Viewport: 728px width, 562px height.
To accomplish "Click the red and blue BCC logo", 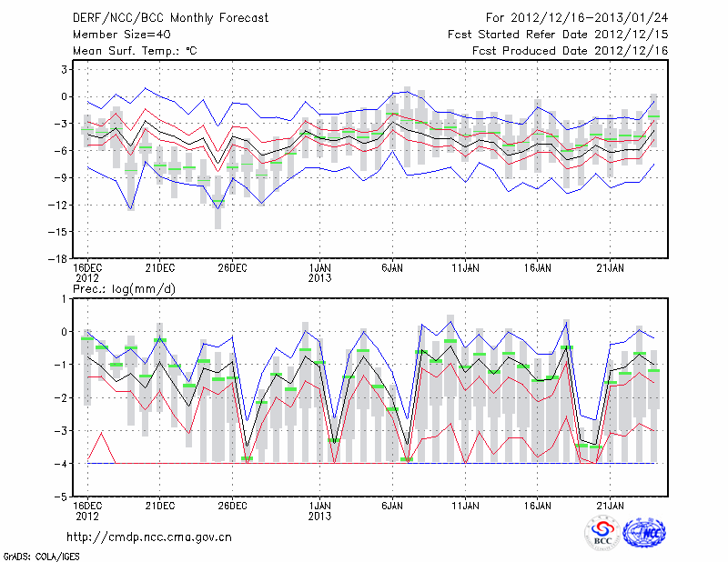I will pyautogui.click(x=603, y=533).
